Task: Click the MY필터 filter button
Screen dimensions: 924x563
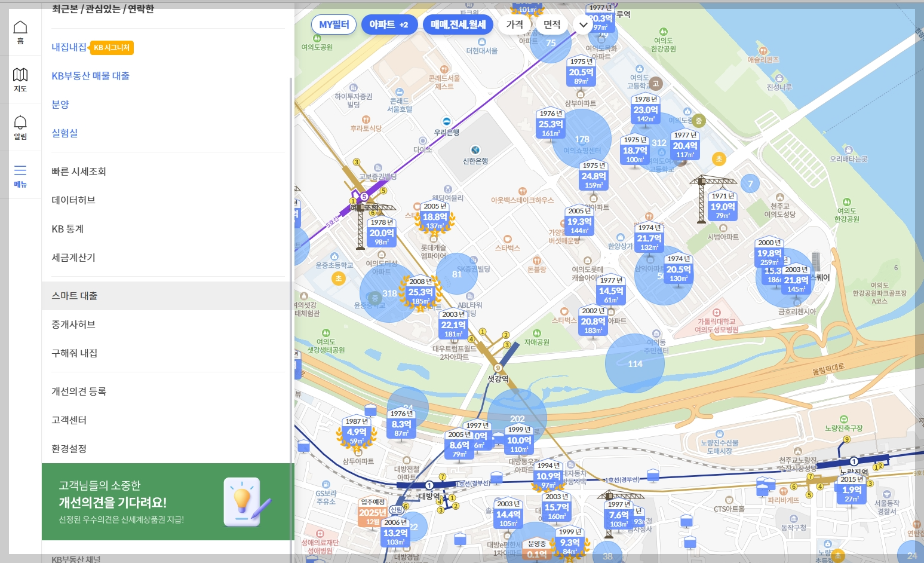Action: 334,25
